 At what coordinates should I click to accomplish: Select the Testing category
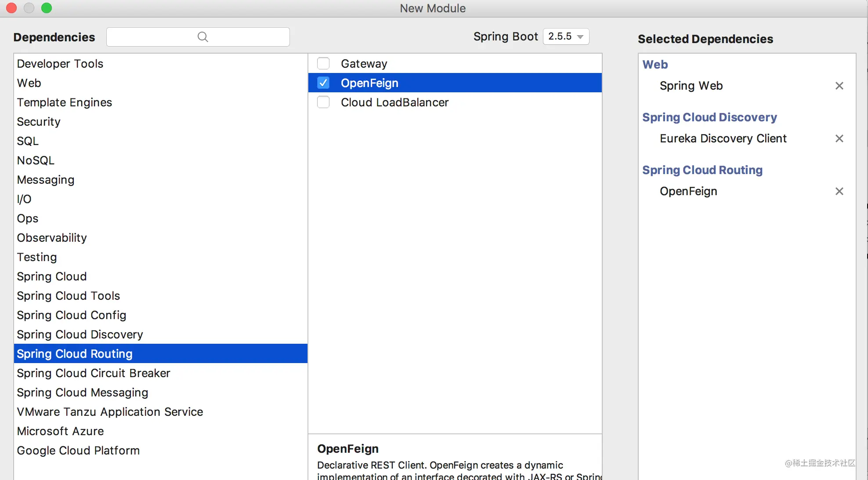(x=161, y=257)
